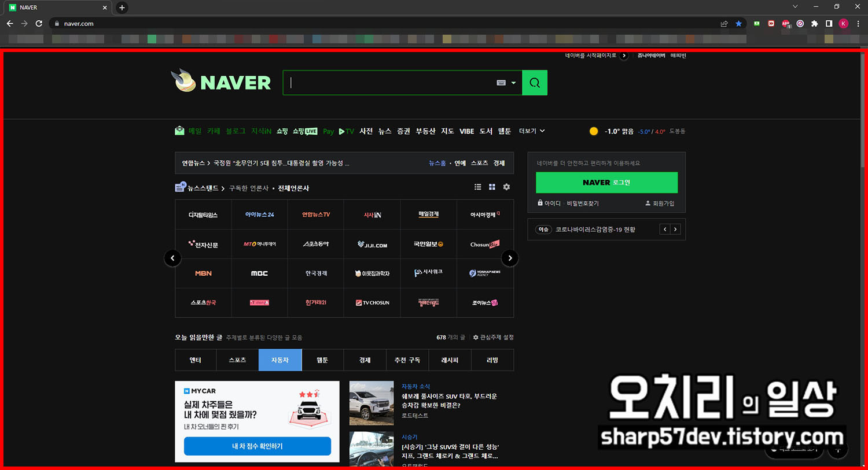The height and width of the screenshot is (470, 868).
Task: Open 관심주제 설정 gear link
Action: [493, 337]
